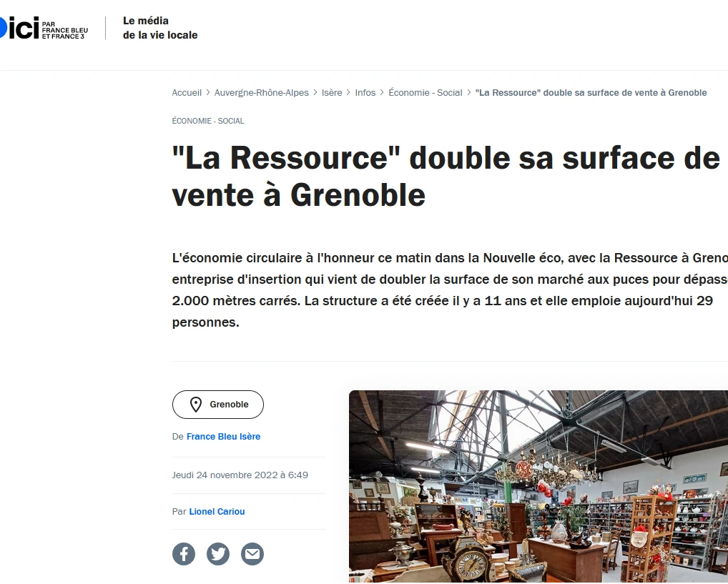Image resolution: width=728 pixels, height=584 pixels.
Task: Share the article by email icon
Action: coord(252,554)
